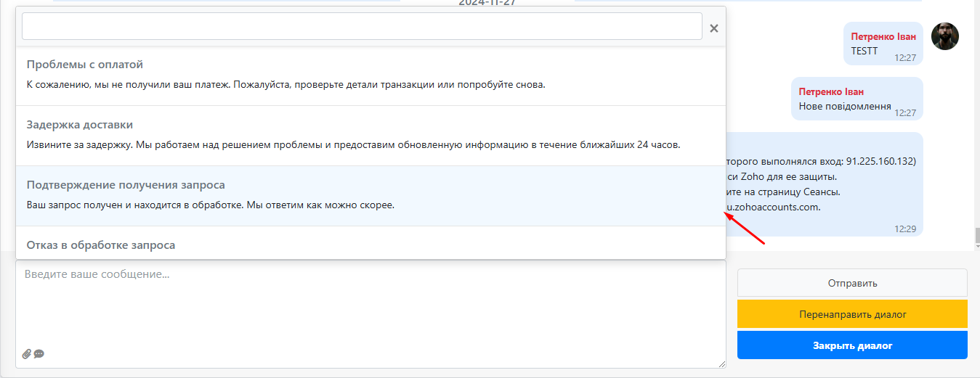The width and height of the screenshot is (980, 378).
Task: Choose 'Подтверждение получения запроса' quick reply
Action: 370,196
